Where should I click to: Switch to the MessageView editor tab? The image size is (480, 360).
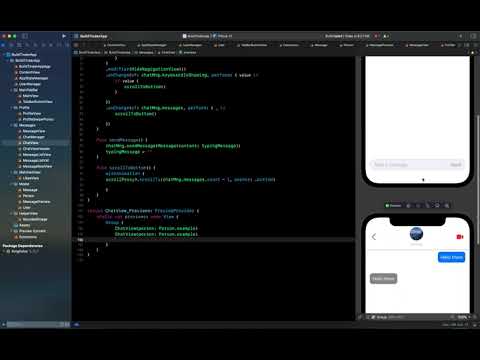(417, 45)
